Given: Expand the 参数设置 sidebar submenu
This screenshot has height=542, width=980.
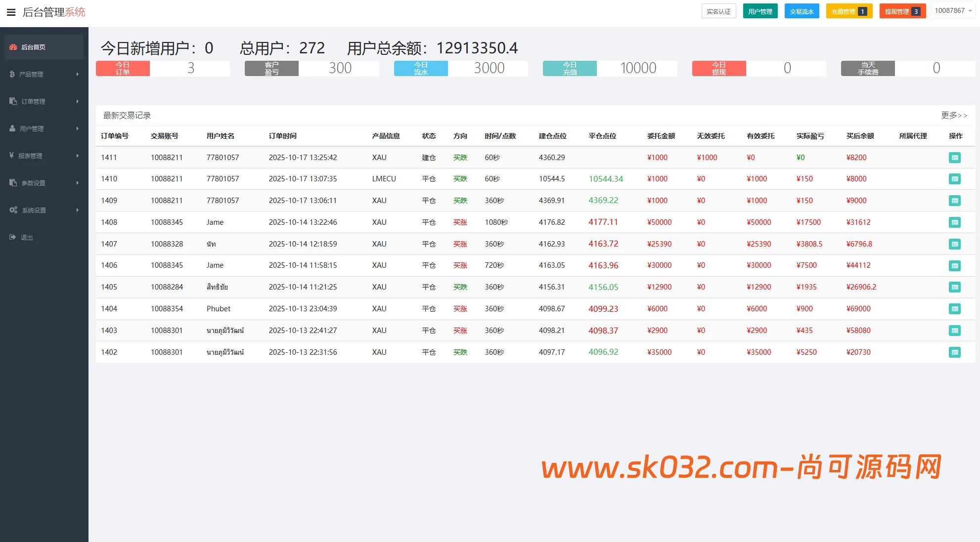Looking at the screenshot, I should [x=77, y=183].
